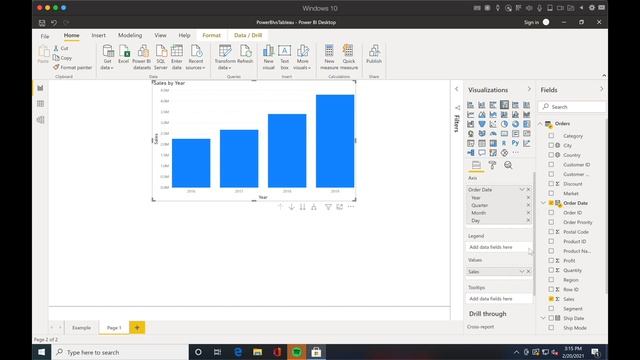Collapse the Order Date hierarchy
The image size is (640, 360).
click(x=543, y=203)
